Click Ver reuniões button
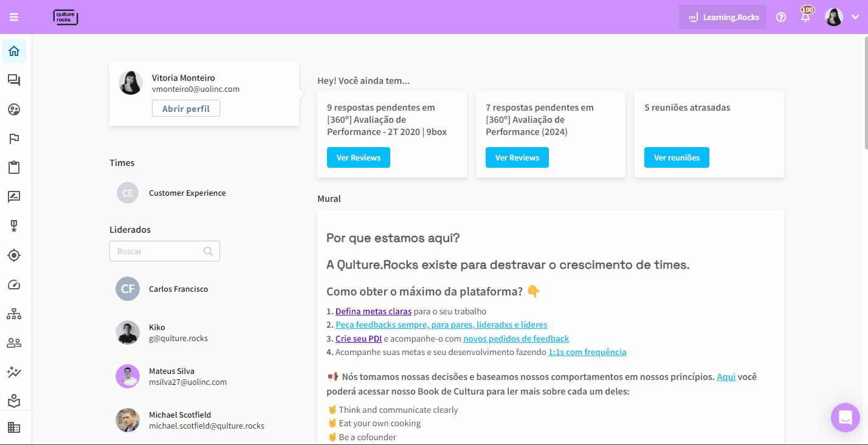Screen dimensions: 868x445 point(677,157)
